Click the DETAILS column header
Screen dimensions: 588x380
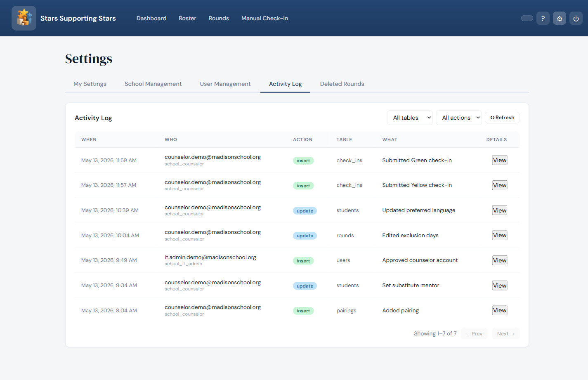click(x=496, y=139)
